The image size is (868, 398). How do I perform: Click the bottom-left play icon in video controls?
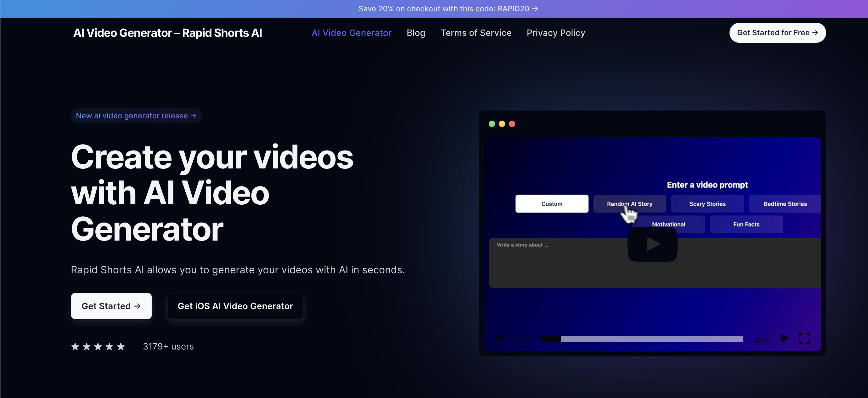click(500, 338)
